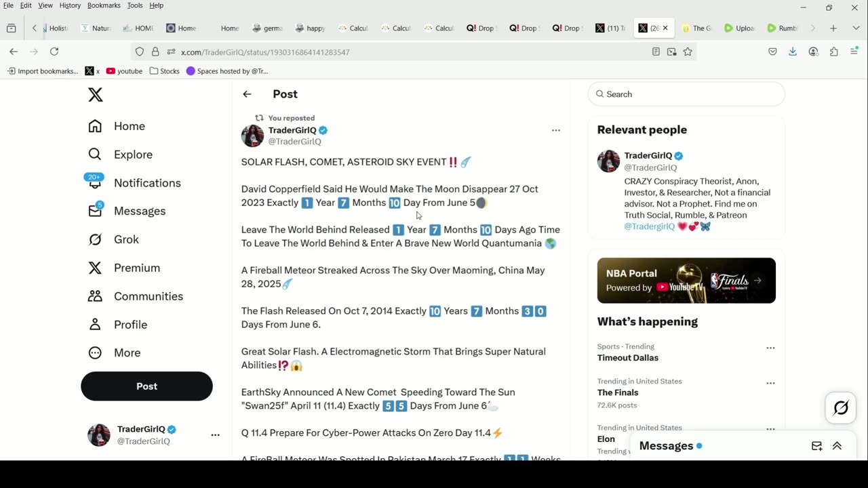Open the File menu
868x488 pixels.
pyautogui.click(x=8, y=5)
